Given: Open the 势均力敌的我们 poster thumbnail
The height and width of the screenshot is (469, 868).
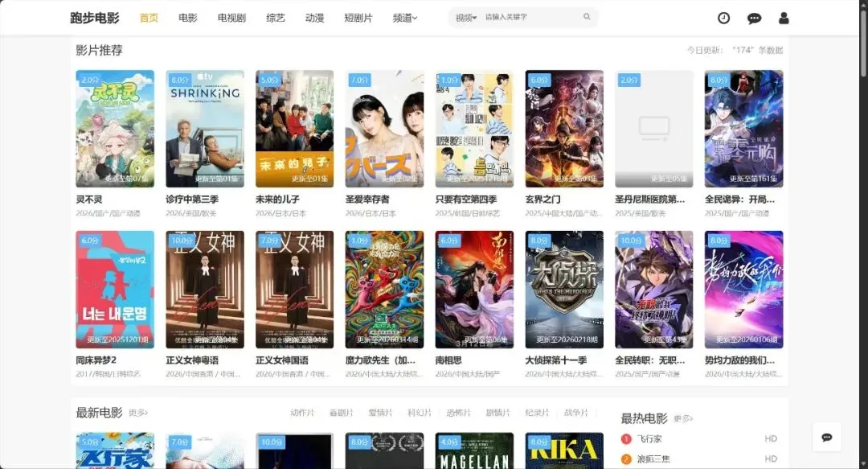Looking at the screenshot, I should pos(744,290).
